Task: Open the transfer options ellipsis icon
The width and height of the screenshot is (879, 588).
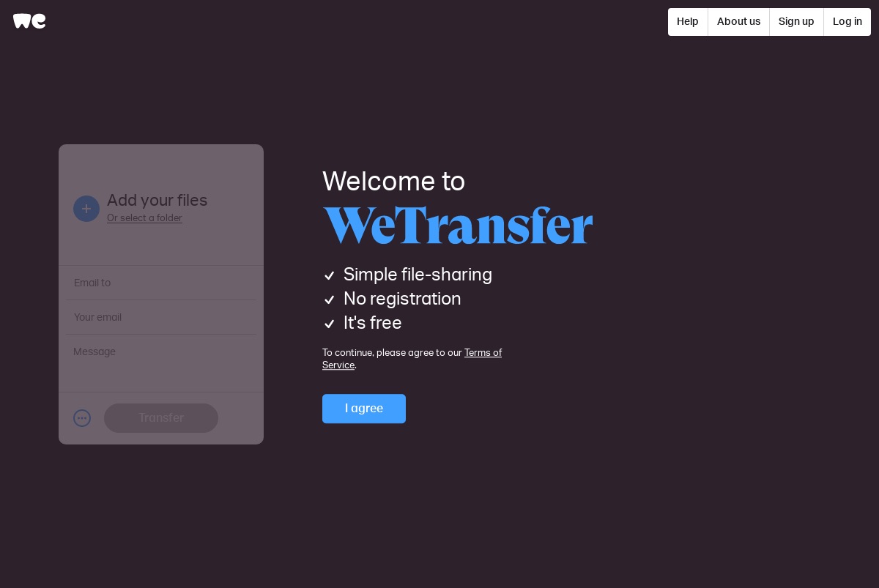Action: pyautogui.click(x=82, y=418)
